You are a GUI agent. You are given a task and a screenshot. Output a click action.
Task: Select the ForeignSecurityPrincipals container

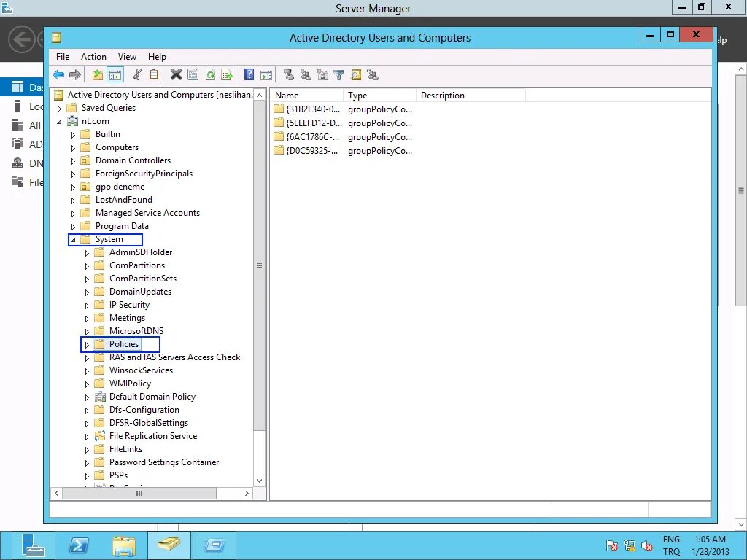point(144,174)
